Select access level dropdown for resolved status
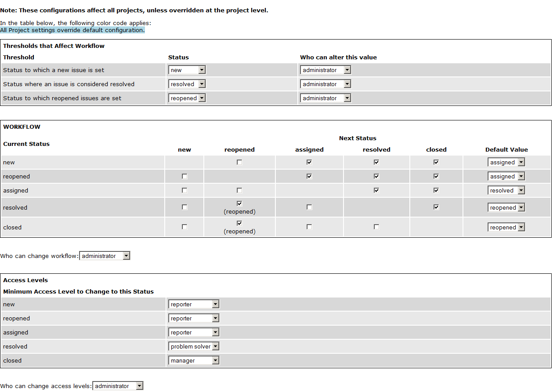 tap(194, 346)
